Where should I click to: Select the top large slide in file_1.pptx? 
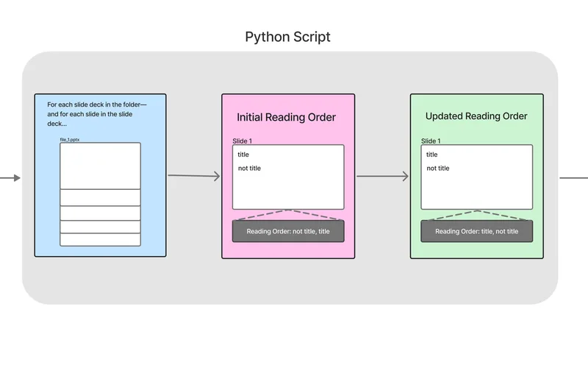[x=100, y=166]
